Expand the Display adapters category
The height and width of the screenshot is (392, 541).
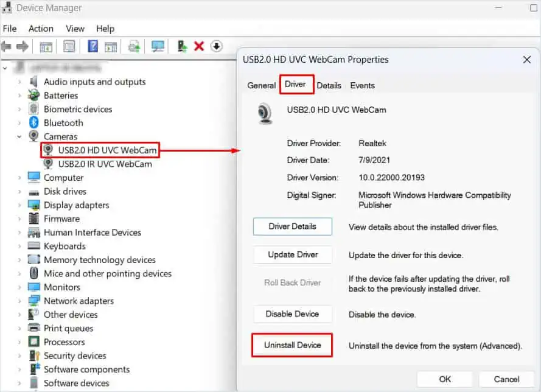point(19,205)
